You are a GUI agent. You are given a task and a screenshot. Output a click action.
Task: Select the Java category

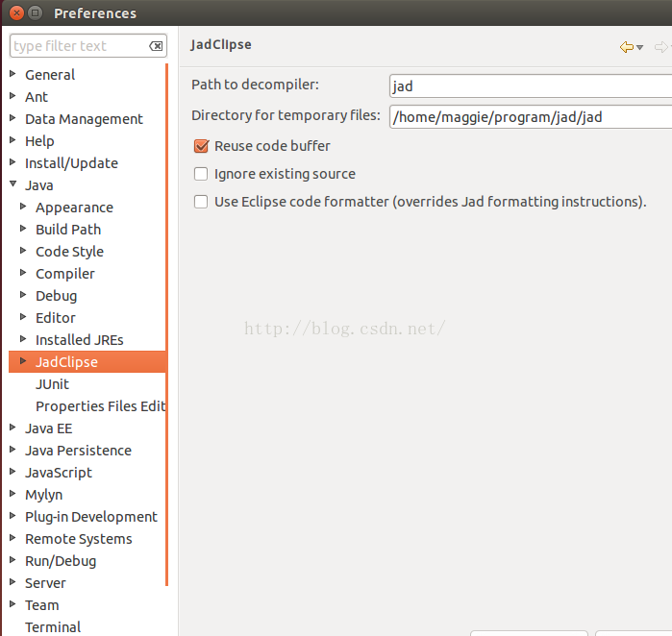click(39, 185)
